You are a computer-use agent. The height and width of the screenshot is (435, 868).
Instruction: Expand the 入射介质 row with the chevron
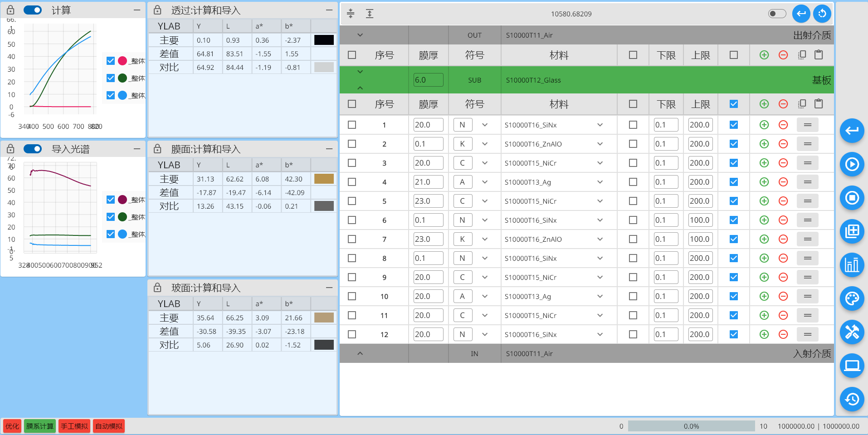point(361,353)
